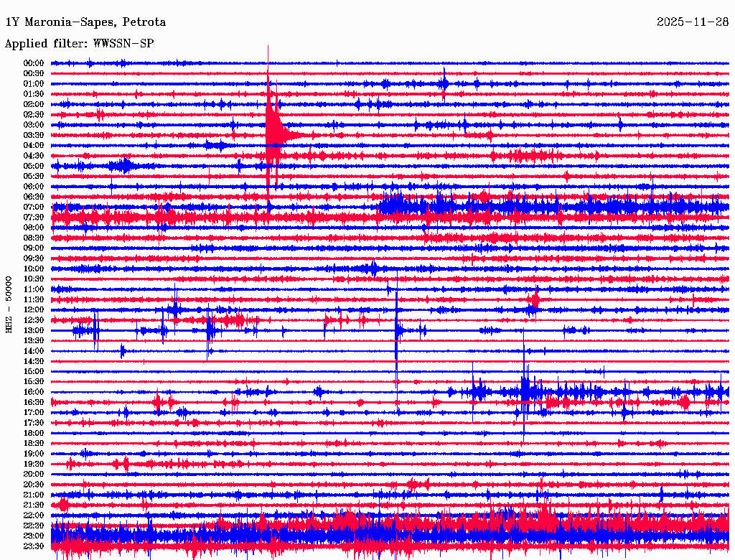The image size is (735, 560).
Task: Click the tall blue spike on 13:00 trace
Action: [396, 328]
